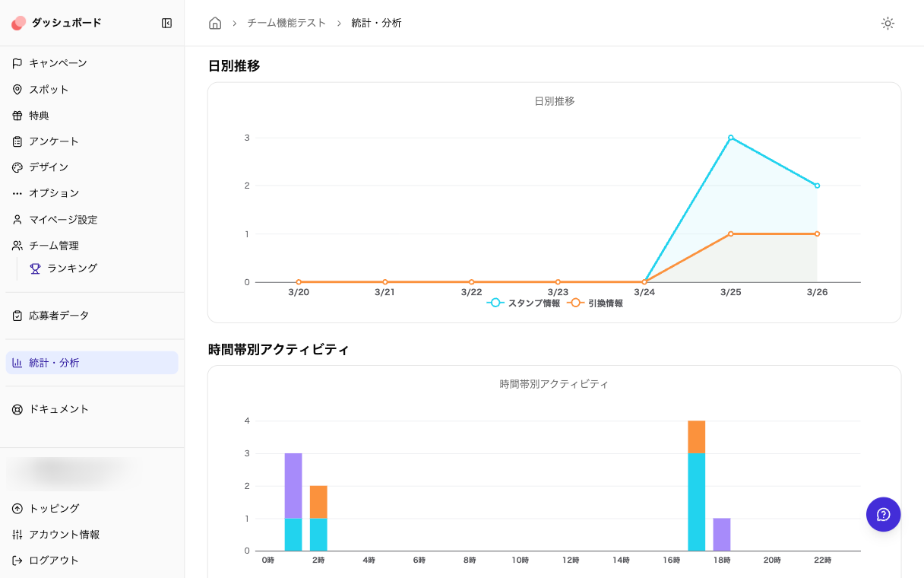Open the ドキュメント link

point(59,409)
